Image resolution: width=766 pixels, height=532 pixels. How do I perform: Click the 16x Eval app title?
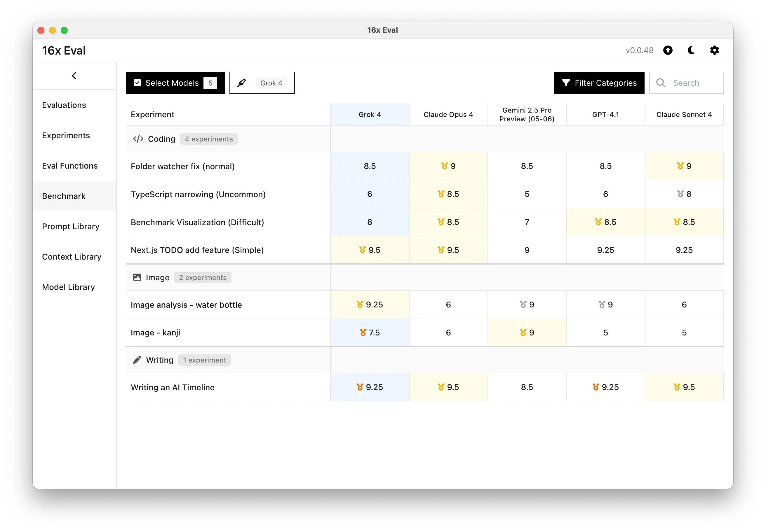(x=64, y=50)
